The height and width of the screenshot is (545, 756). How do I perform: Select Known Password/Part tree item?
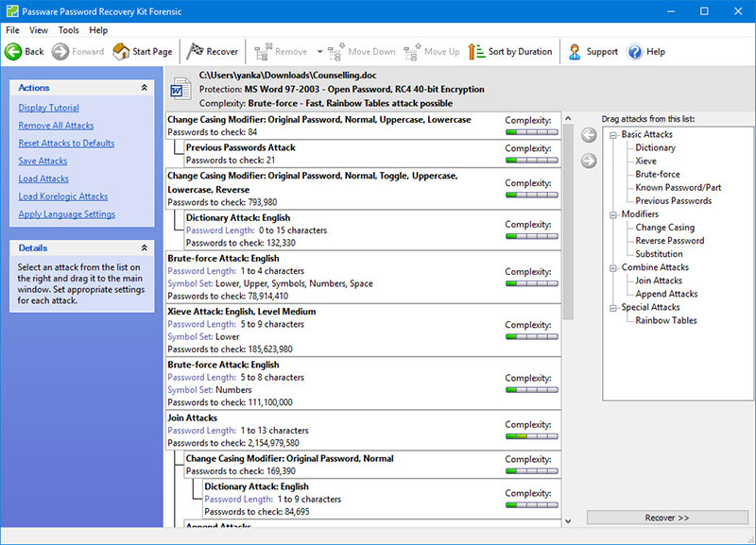pos(679,187)
